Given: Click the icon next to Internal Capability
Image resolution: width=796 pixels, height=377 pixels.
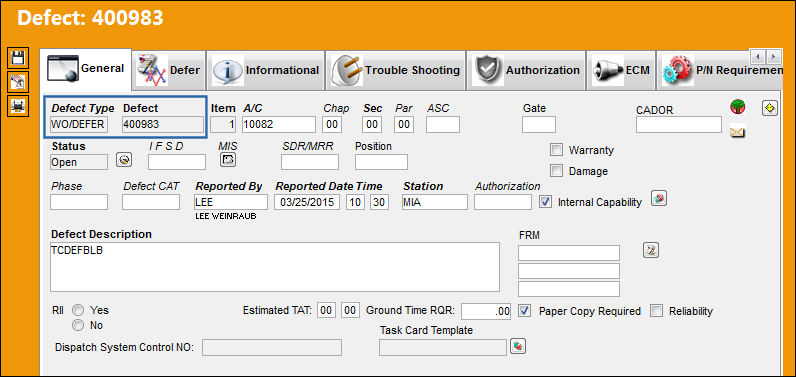Looking at the screenshot, I should 659,199.
